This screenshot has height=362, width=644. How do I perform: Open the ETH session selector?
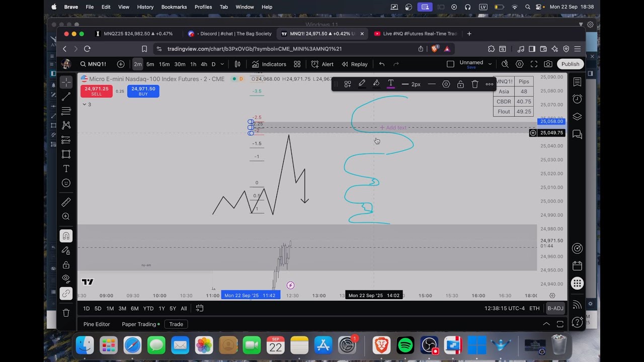[x=534, y=308]
